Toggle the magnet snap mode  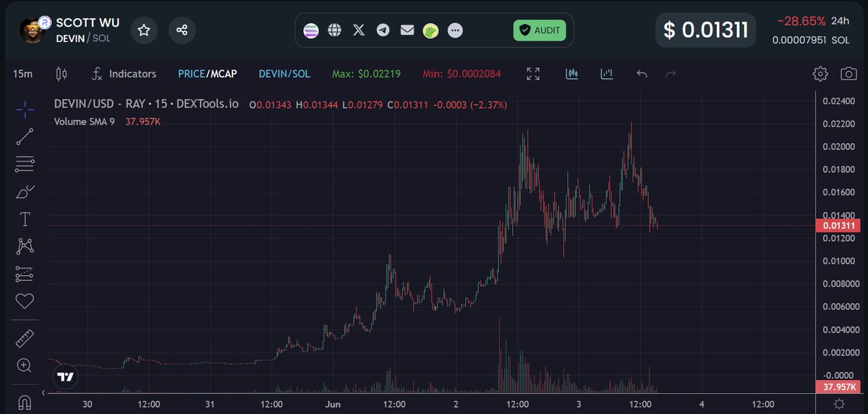tap(25, 402)
